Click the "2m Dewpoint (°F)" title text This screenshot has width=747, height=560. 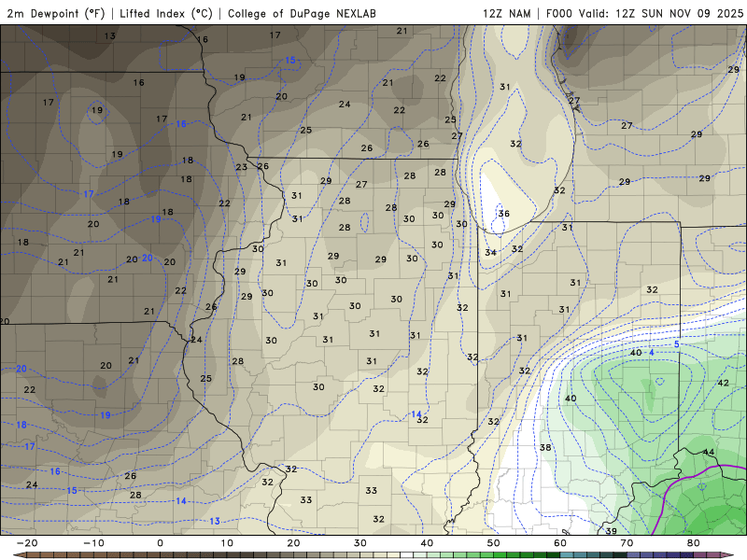(x=56, y=13)
